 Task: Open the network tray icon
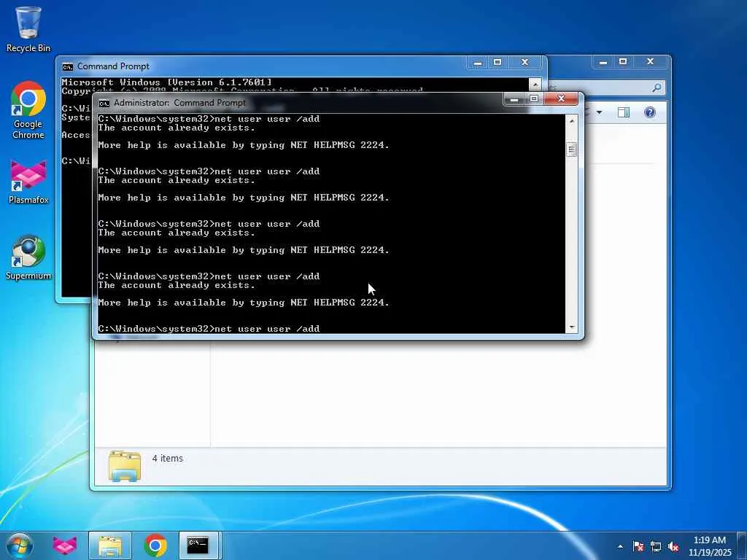[656, 546]
